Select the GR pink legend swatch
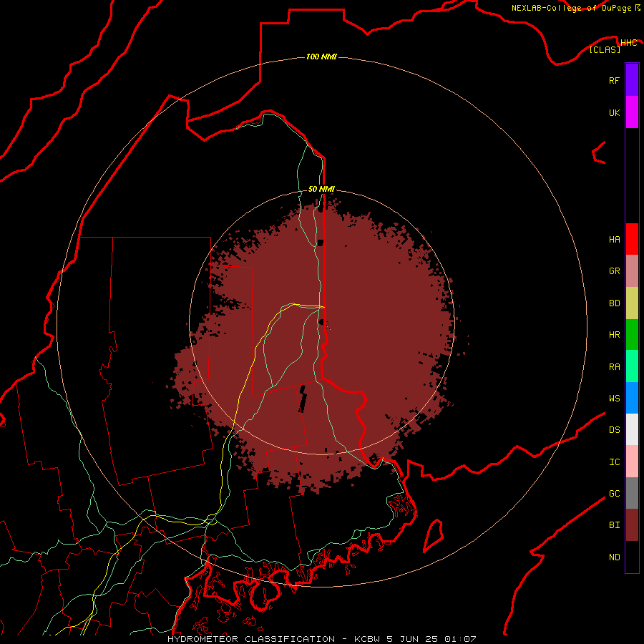The width and height of the screenshot is (644, 644). pyautogui.click(x=632, y=271)
